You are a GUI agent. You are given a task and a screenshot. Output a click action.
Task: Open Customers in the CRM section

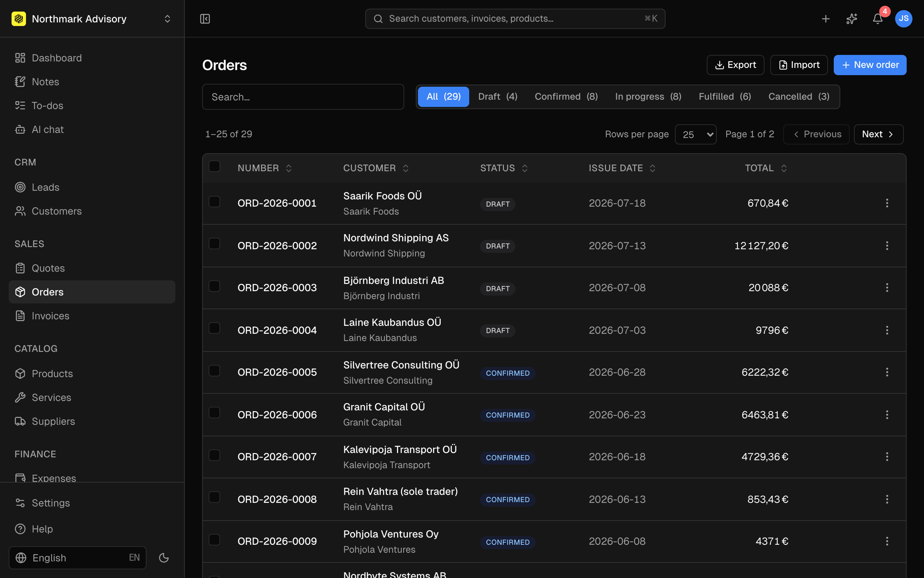[x=92, y=211]
